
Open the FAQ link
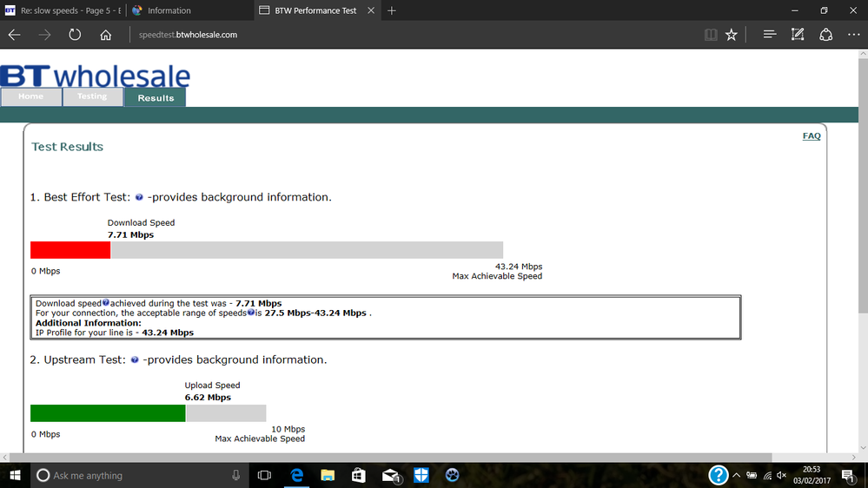point(812,136)
